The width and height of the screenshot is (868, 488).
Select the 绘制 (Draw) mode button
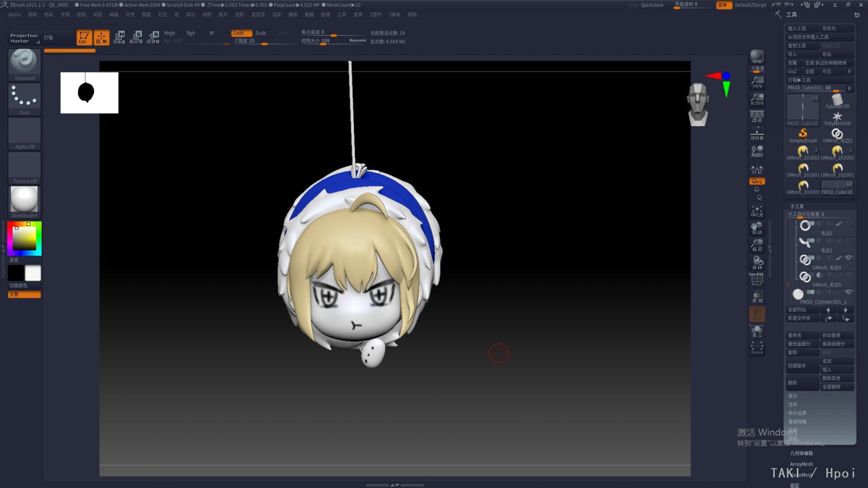[101, 37]
